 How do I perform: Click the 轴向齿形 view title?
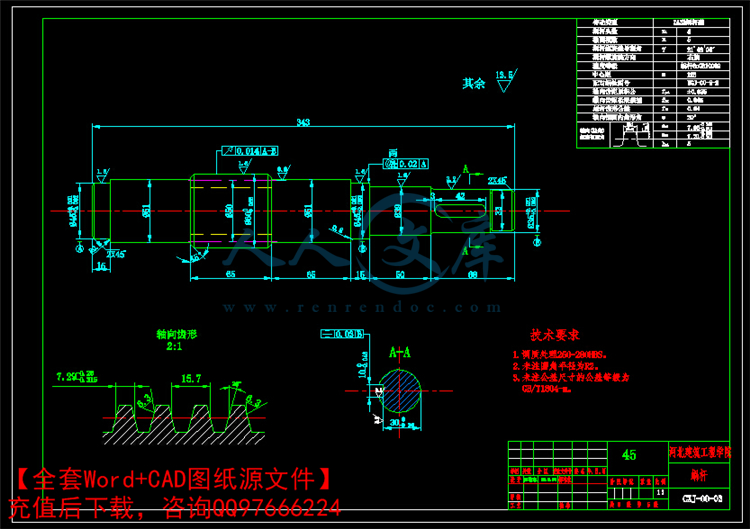(x=176, y=334)
